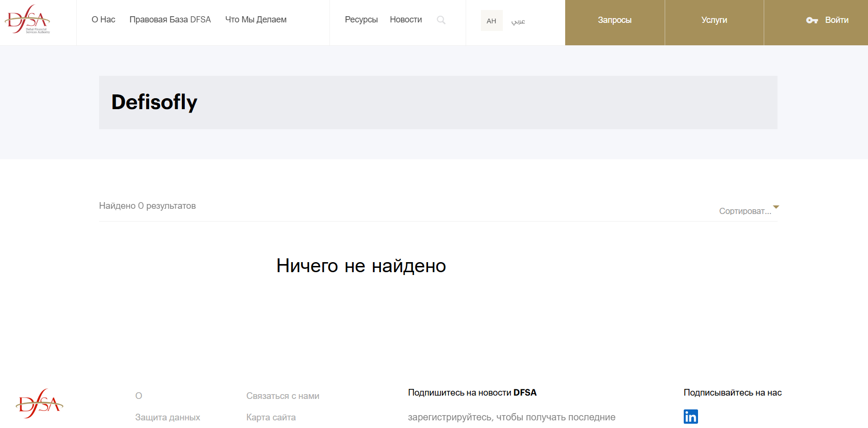The height and width of the screenshot is (428, 868).
Task: Click the DFSA logo in the footer
Action: click(x=40, y=404)
